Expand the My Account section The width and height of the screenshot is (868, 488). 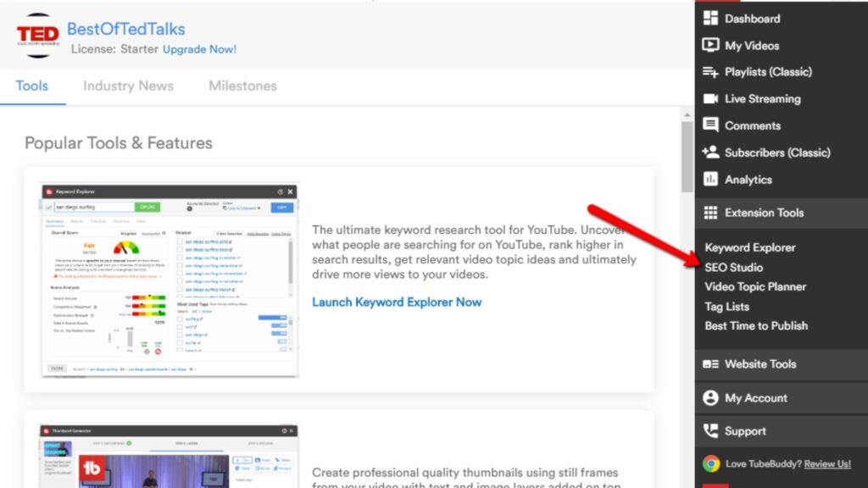tap(781, 398)
